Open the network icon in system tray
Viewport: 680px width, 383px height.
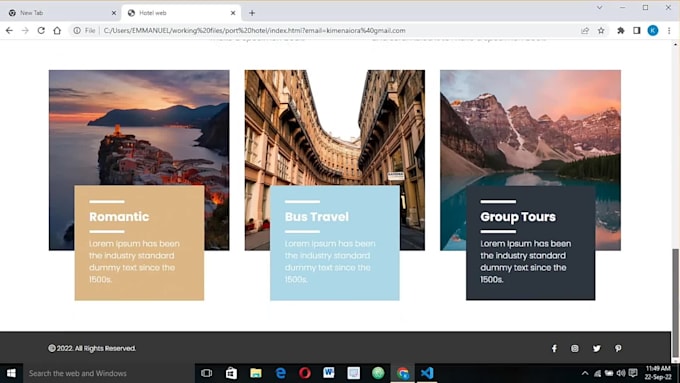click(x=598, y=373)
